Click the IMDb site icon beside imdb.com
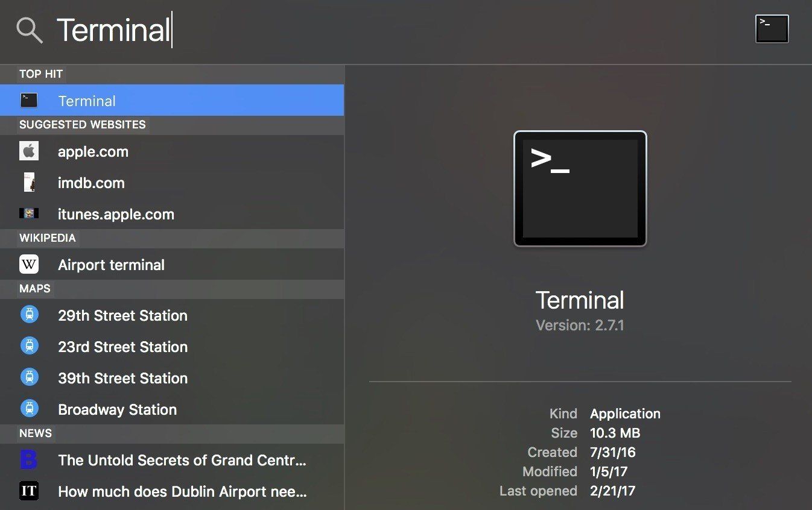This screenshot has height=510, width=812. click(x=29, y=183)
